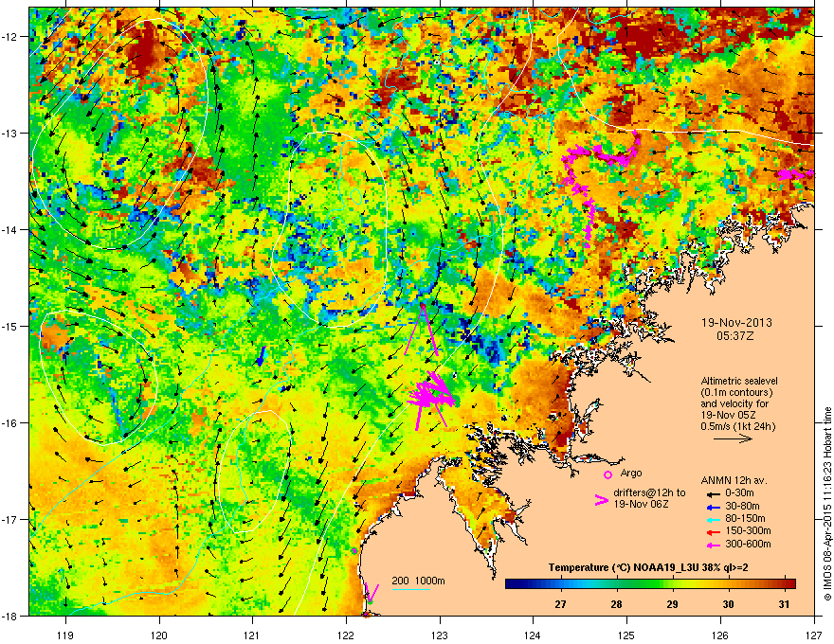Click the magenta Argo circle legend symbol

607,474
